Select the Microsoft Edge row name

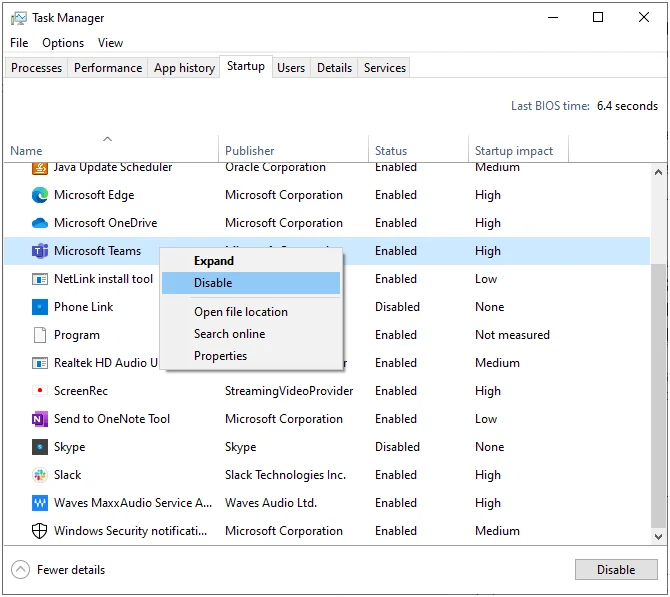pos(94,195)
